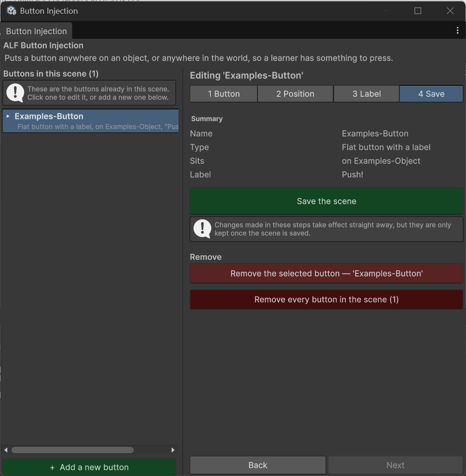Click the info icon beside 'Changes made in these steps'
Viewport: 466px width, 476px height.
point(203,228)
